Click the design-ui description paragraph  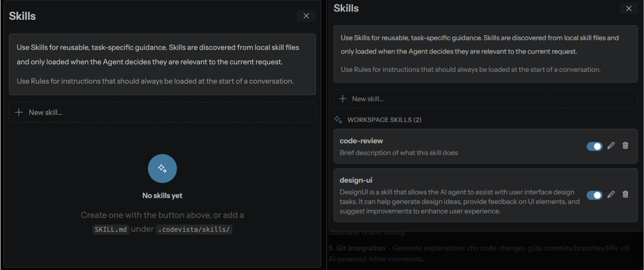pos(459,202)
